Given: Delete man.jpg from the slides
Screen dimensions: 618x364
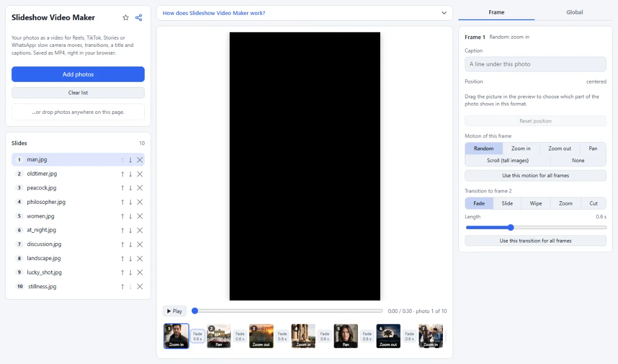Looking at the screenshot, I should [140, 160].
